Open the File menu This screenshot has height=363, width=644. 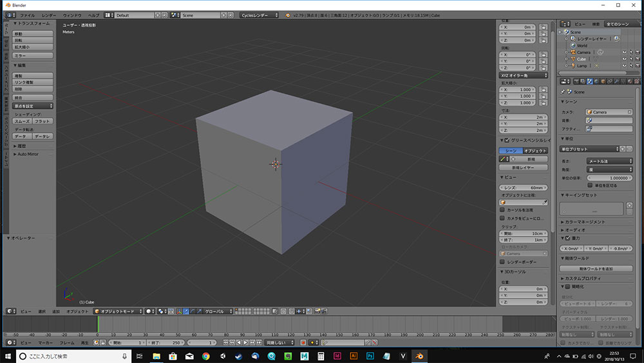[28, 15]
